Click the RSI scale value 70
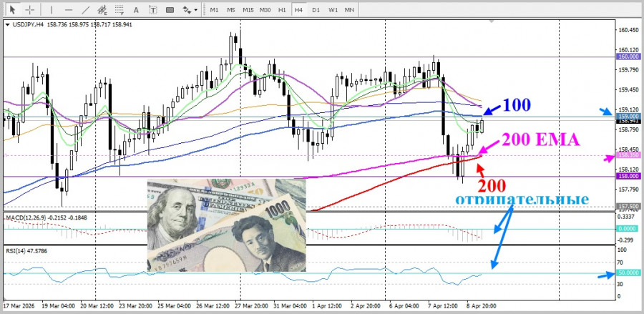Image resolution: width=644 pixels, height=314 pixels. 620,263
